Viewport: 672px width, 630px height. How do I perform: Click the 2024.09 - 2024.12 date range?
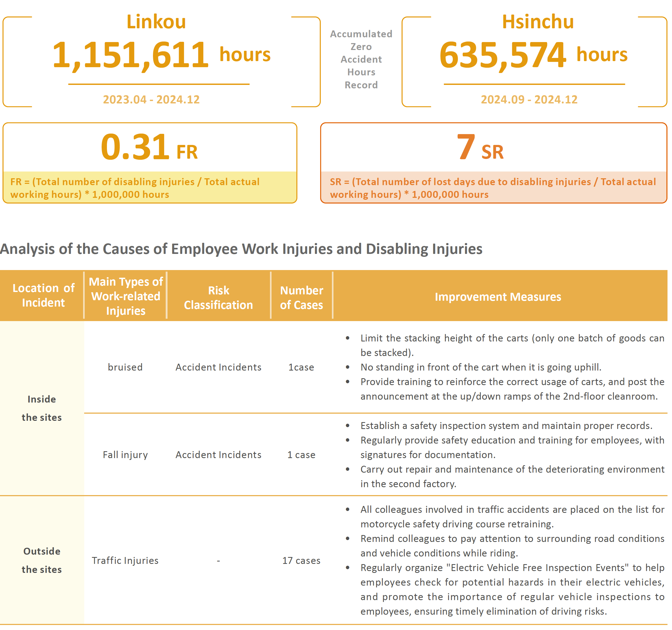click(x=529, y=100)
